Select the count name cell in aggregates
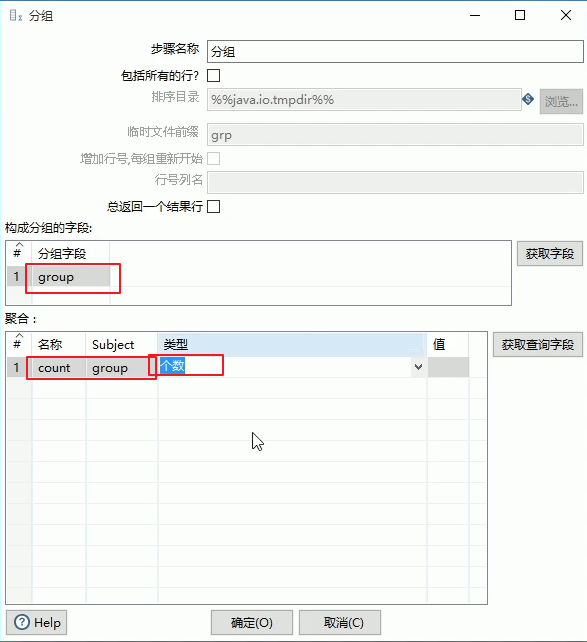Screen dimensions: 587x642 59,368
